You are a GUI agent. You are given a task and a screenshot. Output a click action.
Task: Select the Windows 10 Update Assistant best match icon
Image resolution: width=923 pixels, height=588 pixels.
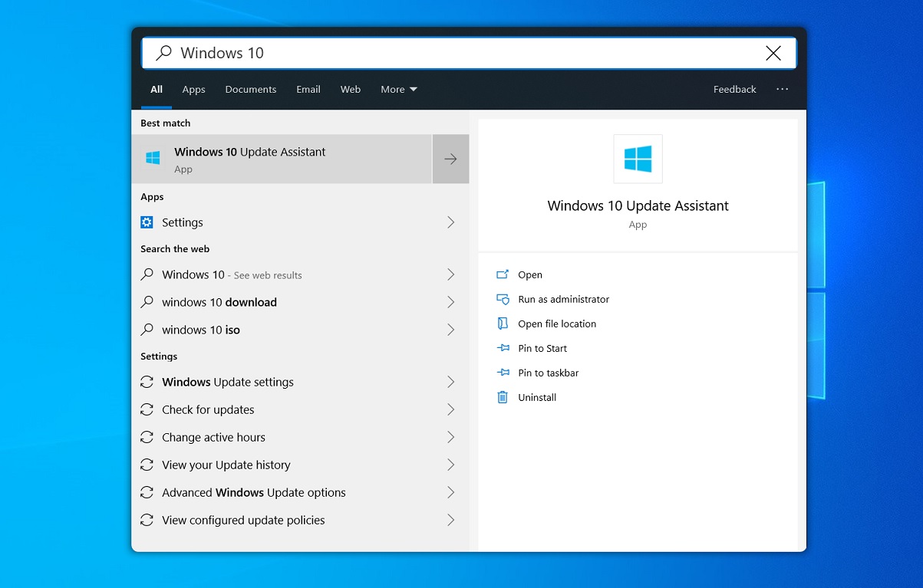pos(153,158)
